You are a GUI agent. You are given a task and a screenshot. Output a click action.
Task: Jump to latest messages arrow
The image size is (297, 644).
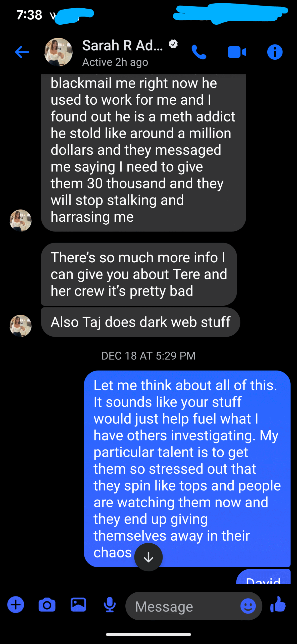148,557
